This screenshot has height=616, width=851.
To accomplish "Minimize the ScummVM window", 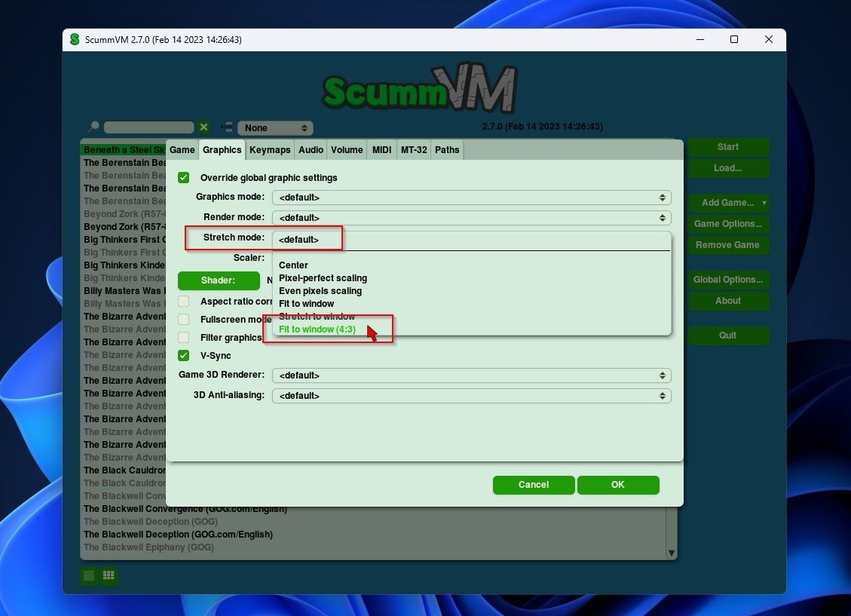I will click(700, 40).
